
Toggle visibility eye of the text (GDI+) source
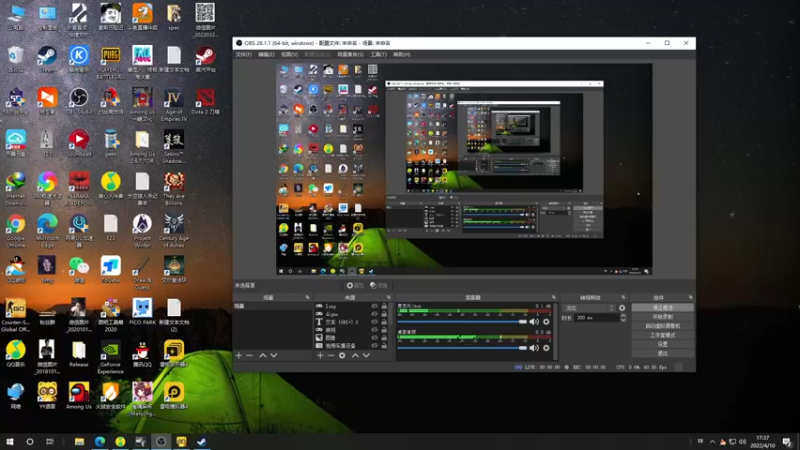[374, 321]
